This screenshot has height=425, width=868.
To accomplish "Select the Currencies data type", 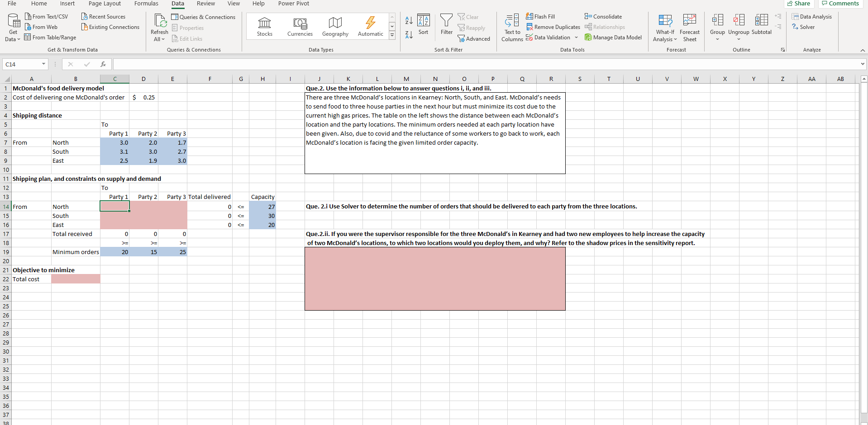I will [300, 26].
